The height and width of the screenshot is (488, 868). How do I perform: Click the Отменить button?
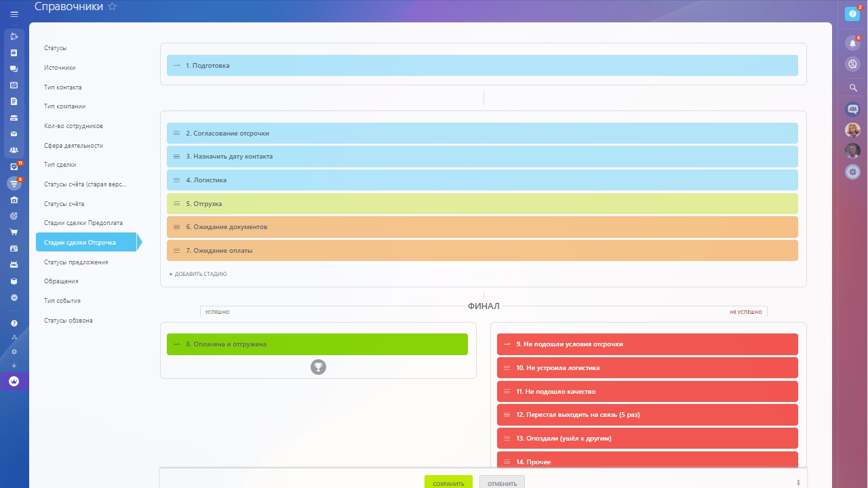502,483
